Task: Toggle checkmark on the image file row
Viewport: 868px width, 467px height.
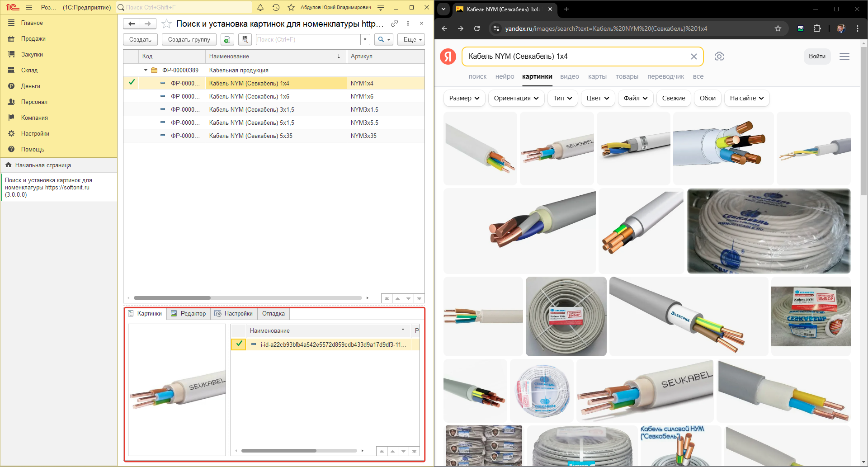Action: tap(239, 344)
